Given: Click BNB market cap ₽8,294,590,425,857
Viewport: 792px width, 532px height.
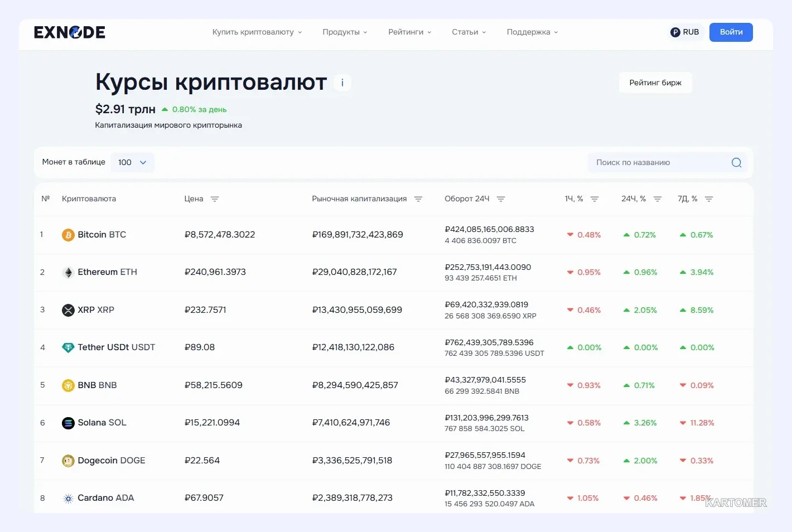Looking at the screenshot, I should coord(355,385).
